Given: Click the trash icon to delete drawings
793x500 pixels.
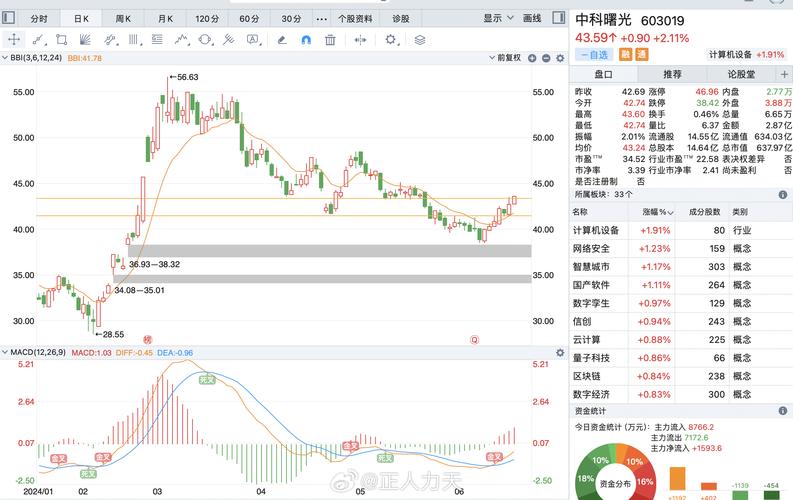Looking at the screenshot, I should 329,40.
